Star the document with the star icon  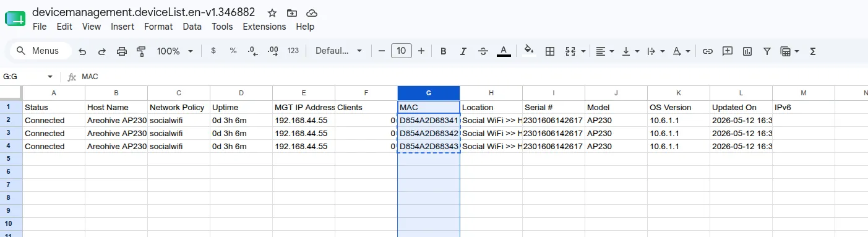click(x=272, y=12)
